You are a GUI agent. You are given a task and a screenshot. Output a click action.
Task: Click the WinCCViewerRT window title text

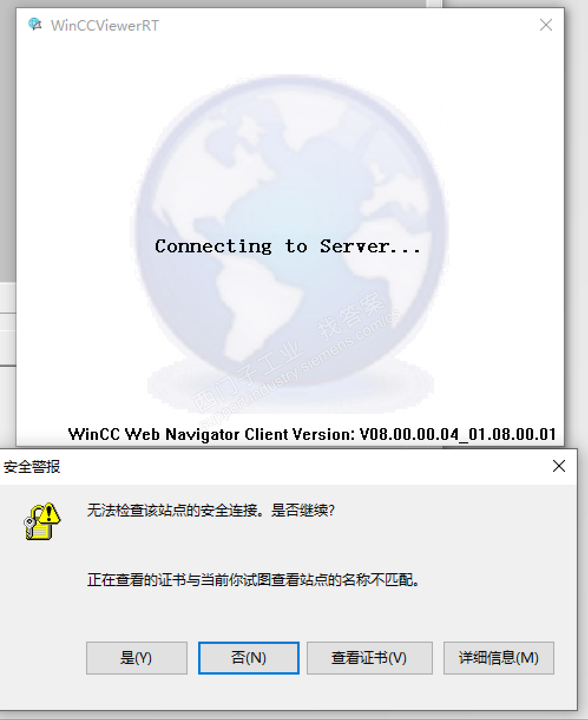(104, 25)
